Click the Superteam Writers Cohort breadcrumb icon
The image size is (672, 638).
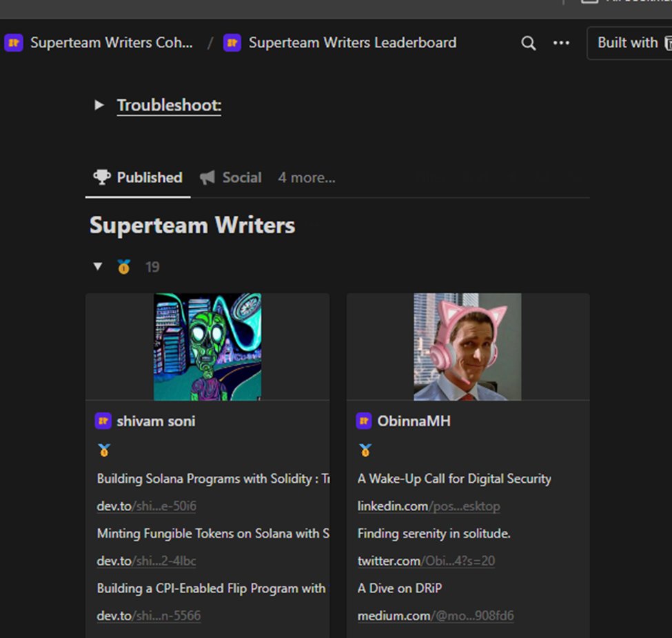coord(14,43)
